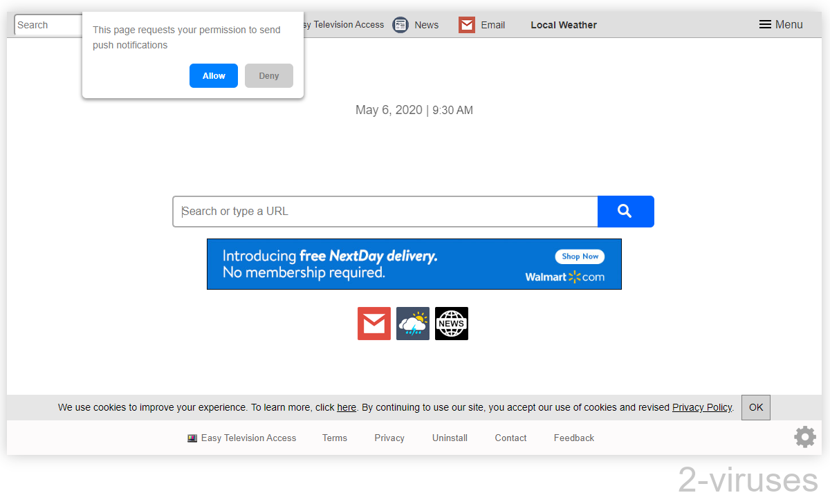Click the News icon in the top toolbar
Viewport: 830px width, 504px height.
click(400, 24)
